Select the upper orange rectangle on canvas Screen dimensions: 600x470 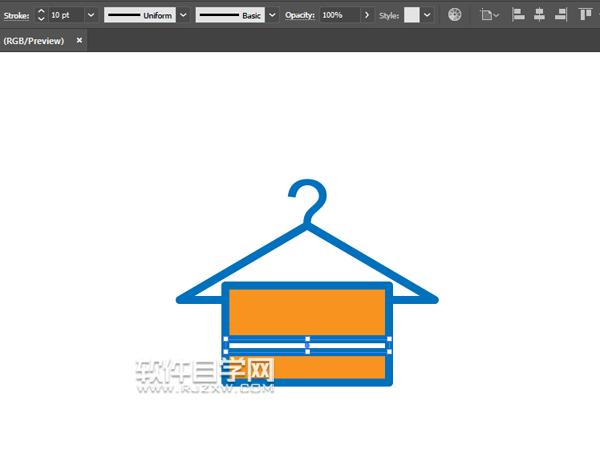tap(307, 311)
